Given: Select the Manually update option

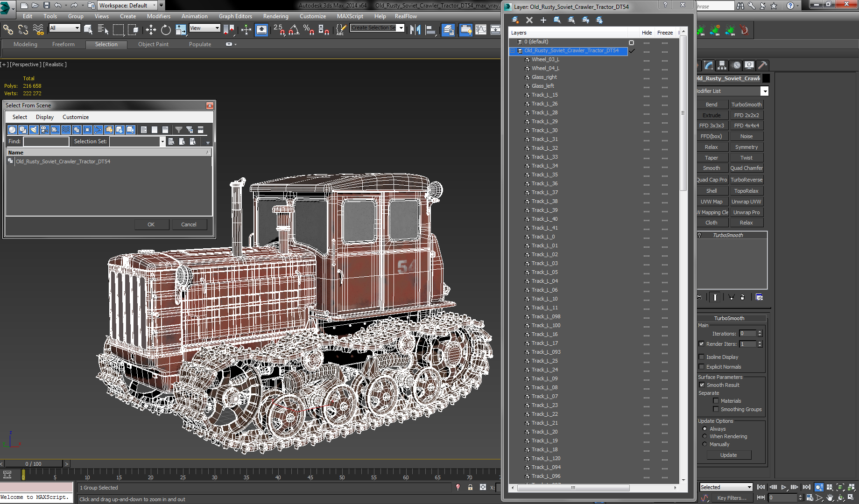Looking at the screenshot, I should coord(704,444).
